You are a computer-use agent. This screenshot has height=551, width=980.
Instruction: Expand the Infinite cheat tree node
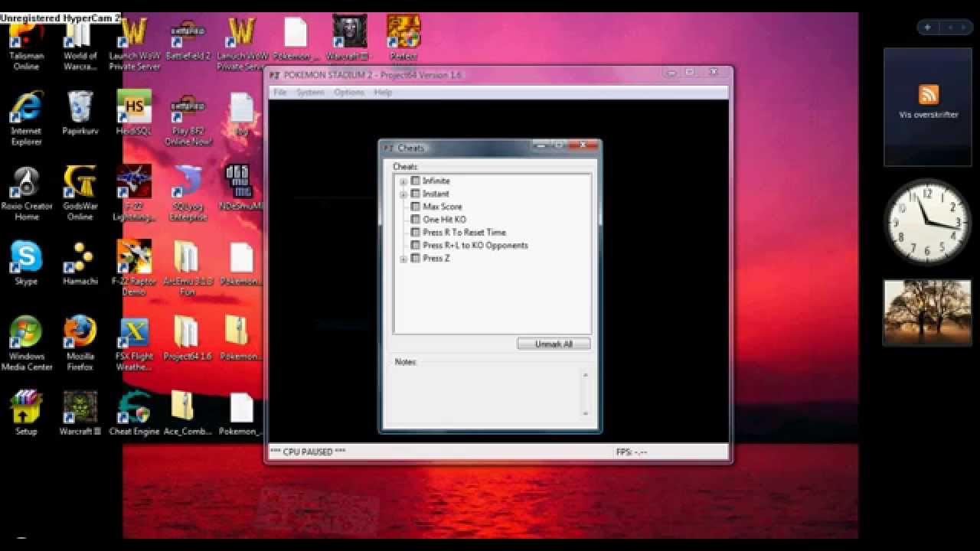pos(403,181)
